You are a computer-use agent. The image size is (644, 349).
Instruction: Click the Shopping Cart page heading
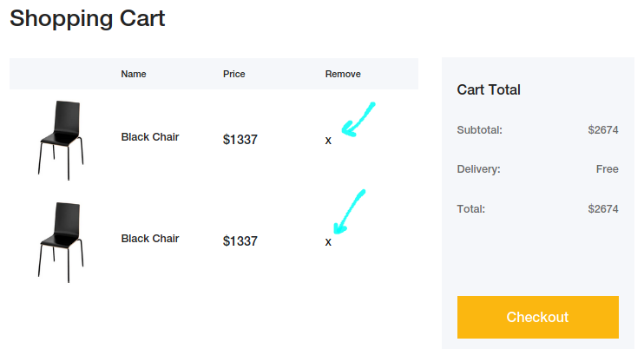click(x=87, y=17)
